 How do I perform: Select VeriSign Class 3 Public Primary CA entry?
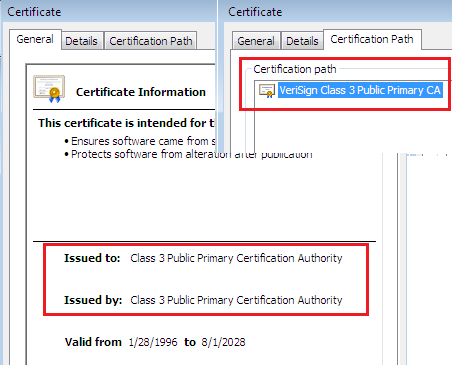[360, 90]
